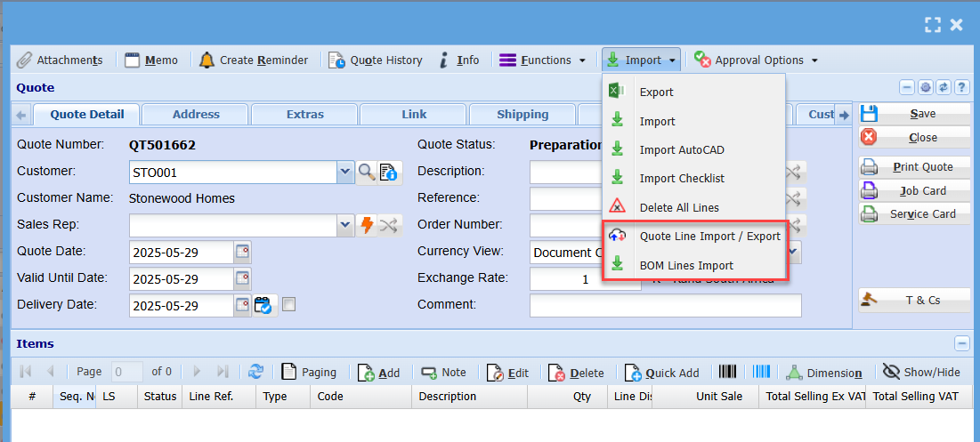Click the blue barcode icon

point(761,373)
